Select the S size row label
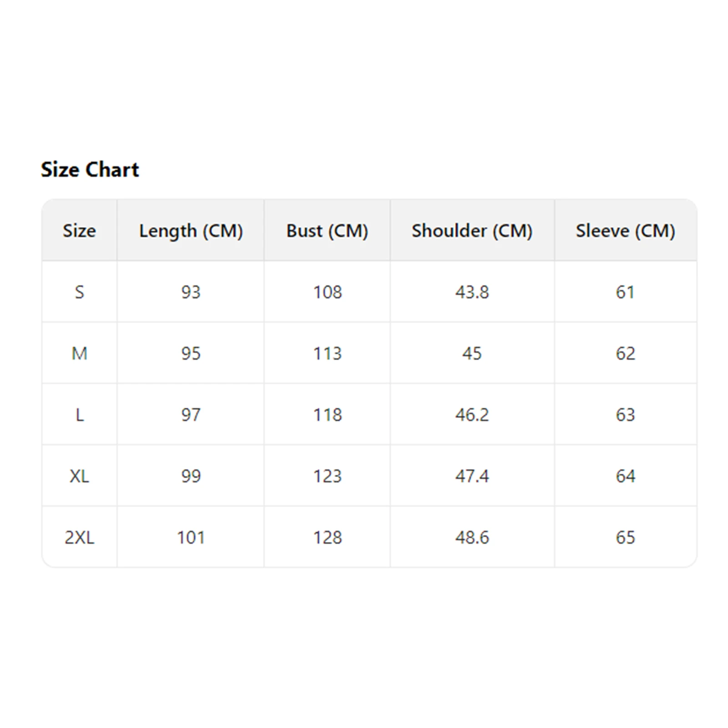 coord(79,292)
